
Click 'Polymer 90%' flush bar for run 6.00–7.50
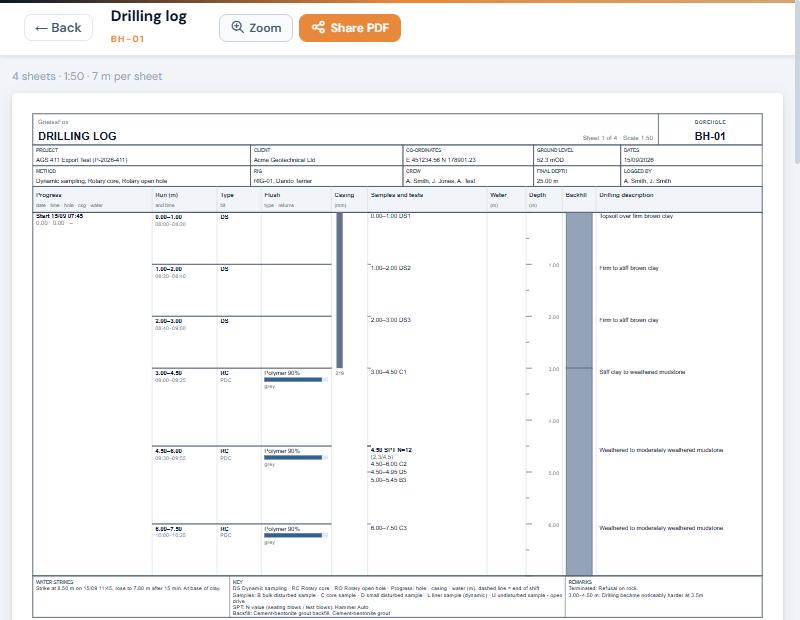click(x=296, y=535)
